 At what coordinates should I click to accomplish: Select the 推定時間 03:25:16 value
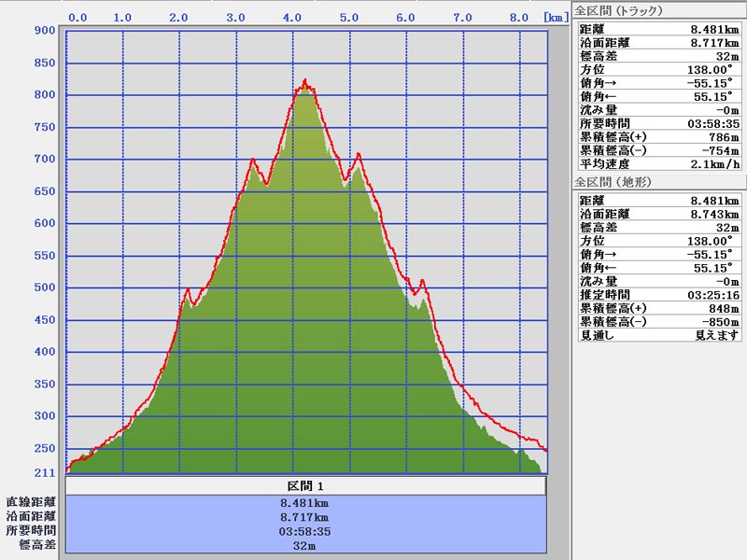(x=710, y=295)
